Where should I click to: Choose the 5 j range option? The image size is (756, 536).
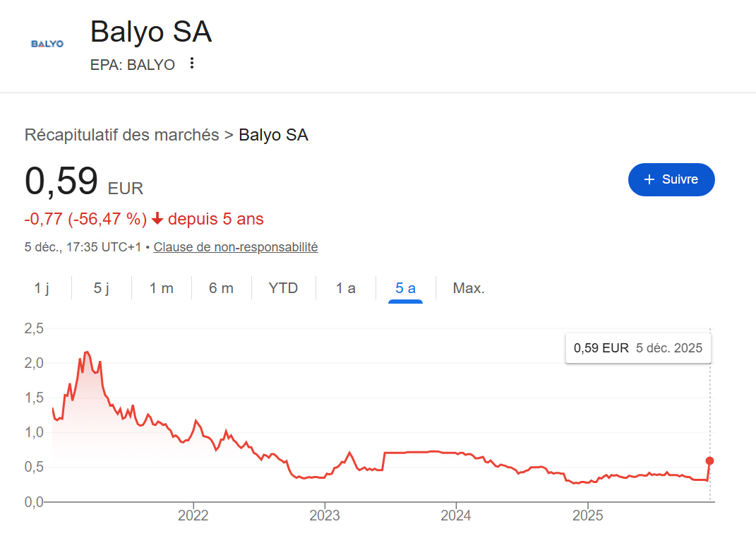(100, 287)
